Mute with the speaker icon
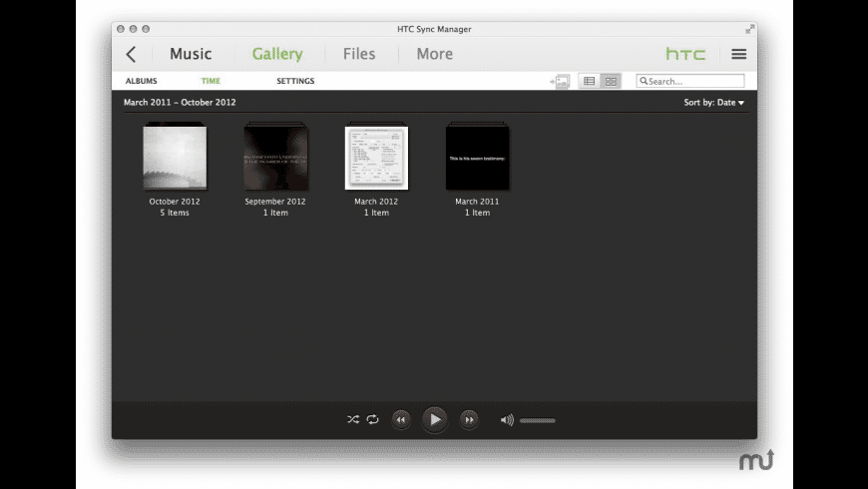 507,420
